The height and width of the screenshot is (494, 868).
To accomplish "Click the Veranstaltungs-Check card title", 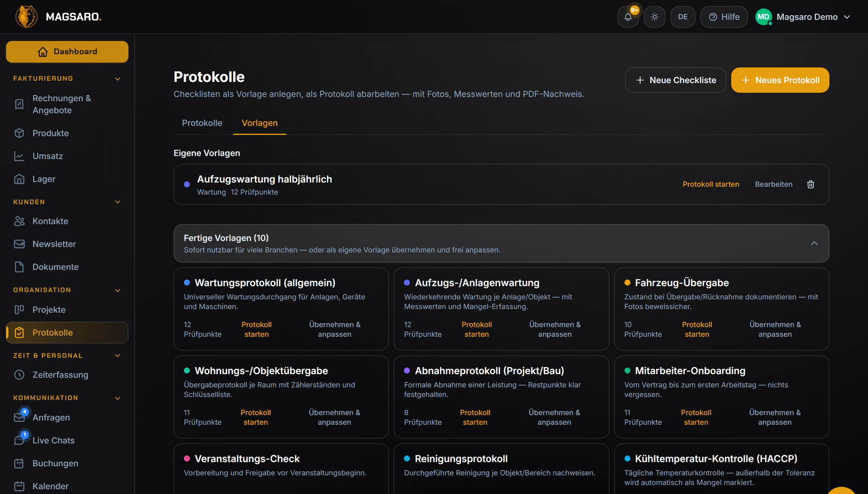I will [x=247, y=459].
